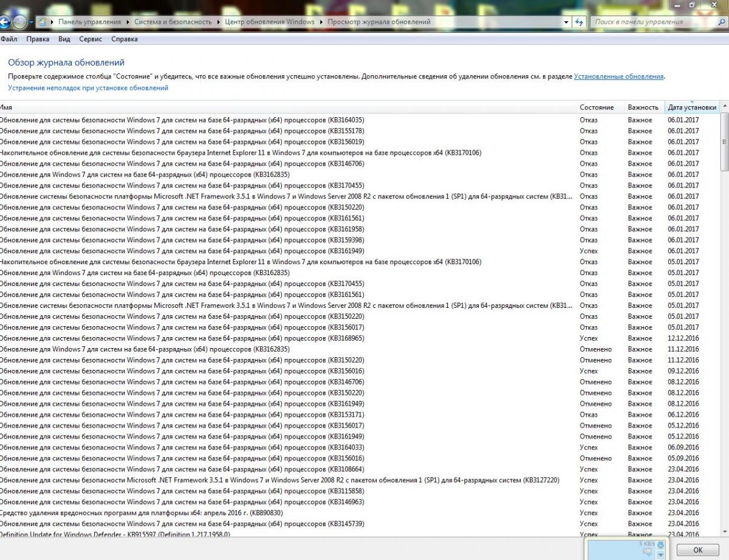
Task: Click the Back navigation arrow button
Action: coord(4,22)
